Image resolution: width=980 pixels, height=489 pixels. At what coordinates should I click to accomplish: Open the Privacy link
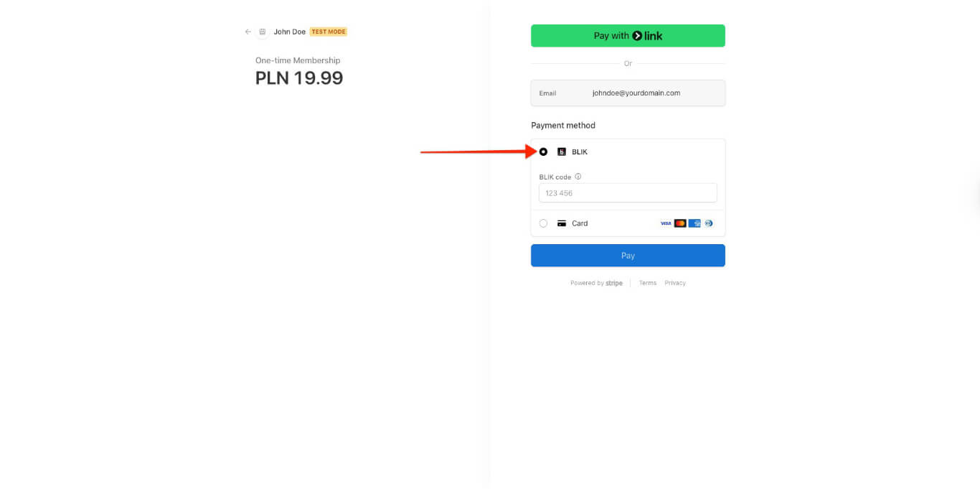tap(675, 282)
